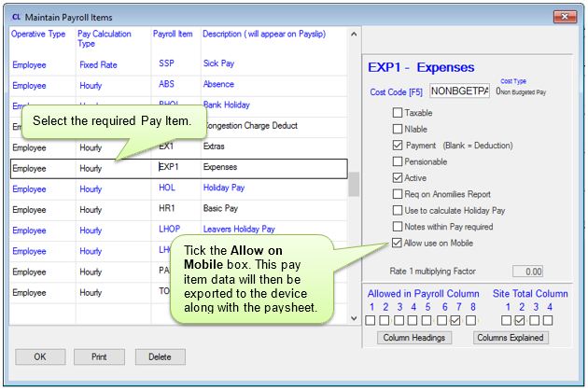Tick the NIable checkbox
This screenshot has width=588, height=391.
point(397,129)
